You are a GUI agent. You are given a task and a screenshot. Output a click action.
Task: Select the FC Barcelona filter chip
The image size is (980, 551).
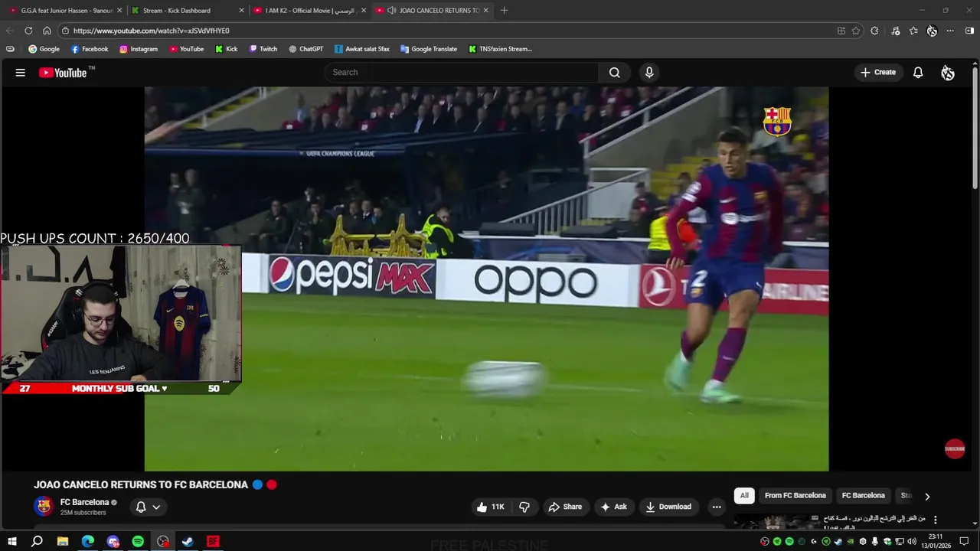[x=863, y=495]
